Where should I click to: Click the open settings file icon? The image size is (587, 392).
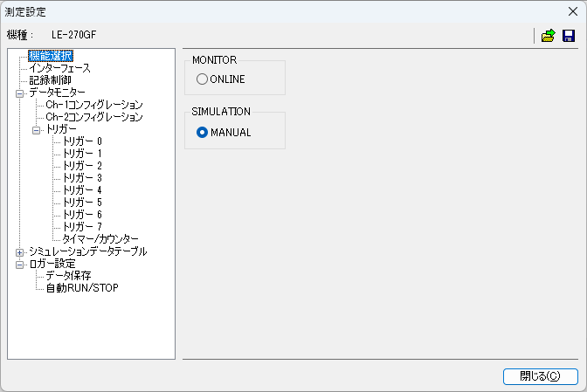548,36
